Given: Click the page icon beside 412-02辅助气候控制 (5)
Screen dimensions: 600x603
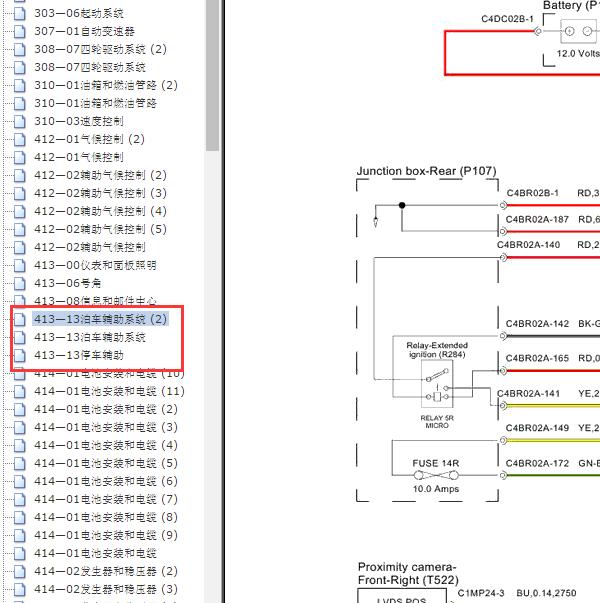Looking at the screenshot, I should 20,230.
